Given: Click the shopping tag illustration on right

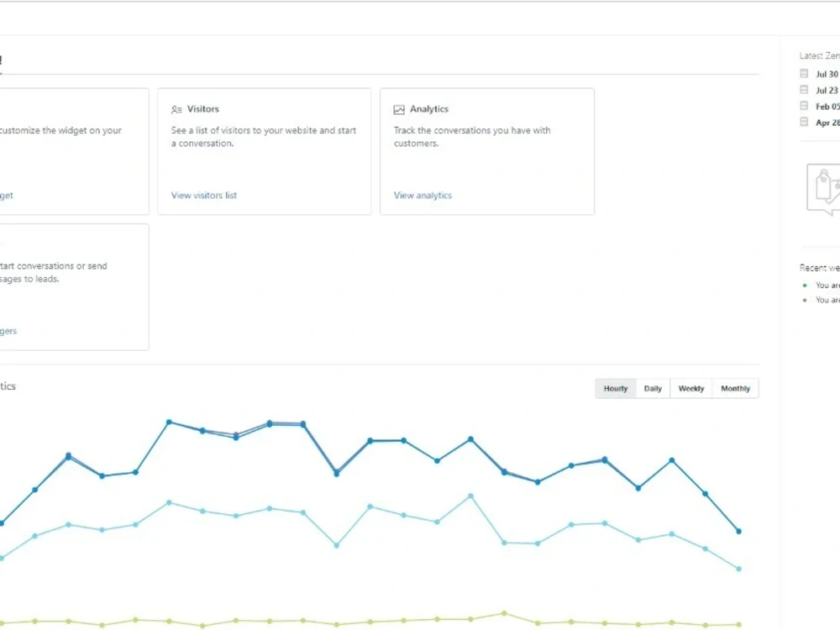Looking at the screenshot, I should (x=824, y=189).
